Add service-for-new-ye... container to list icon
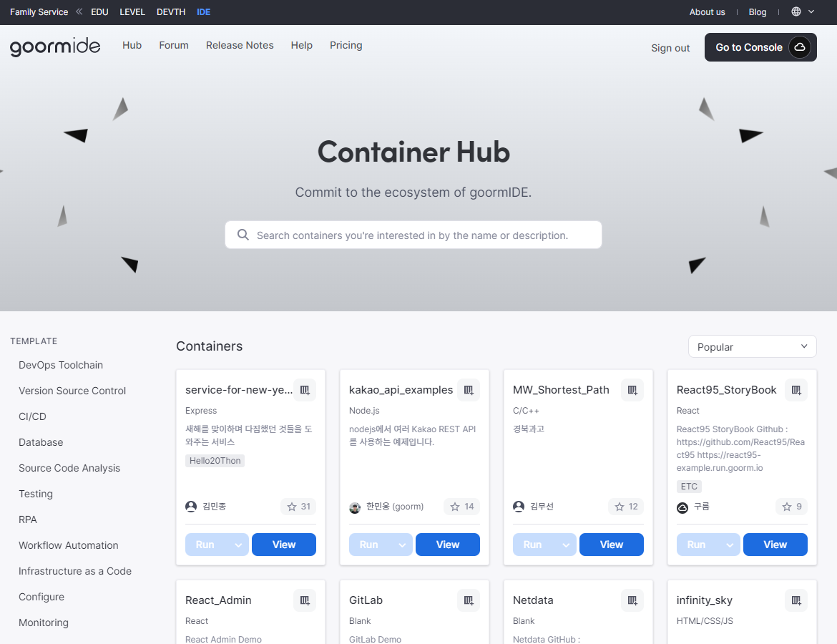Viewport: 837px width, 644px height. pyautogui.click(x=305, y=390)
